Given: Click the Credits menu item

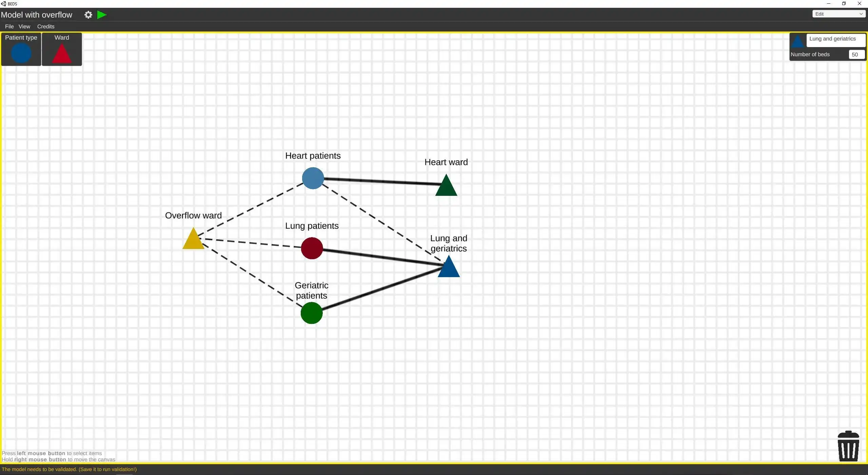Looking at the screenshot, I should pyautogui.click(x=46, y=26).
